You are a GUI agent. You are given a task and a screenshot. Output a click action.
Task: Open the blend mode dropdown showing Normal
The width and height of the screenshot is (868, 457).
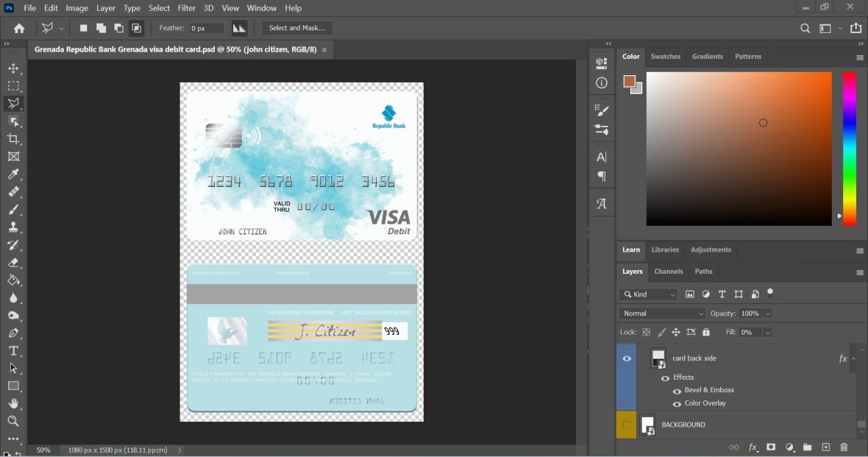point(660,313)
